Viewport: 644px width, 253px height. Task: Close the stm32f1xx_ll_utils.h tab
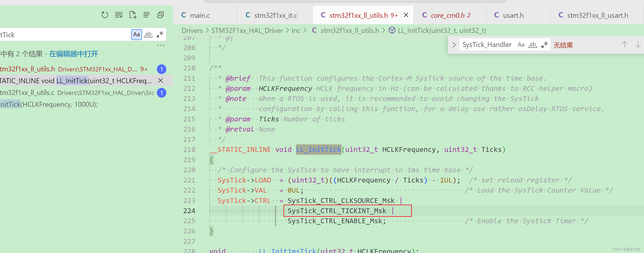tap(406, 15)
